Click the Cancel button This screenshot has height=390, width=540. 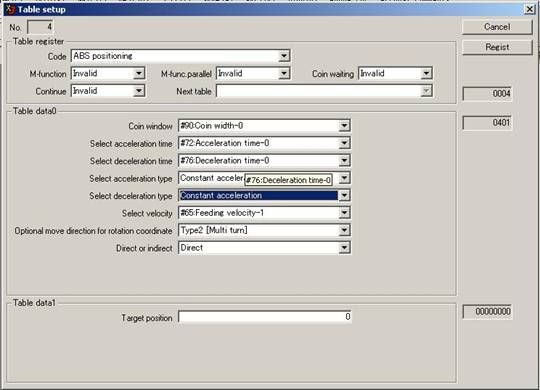pyautogui.click(x=497, y=27)
